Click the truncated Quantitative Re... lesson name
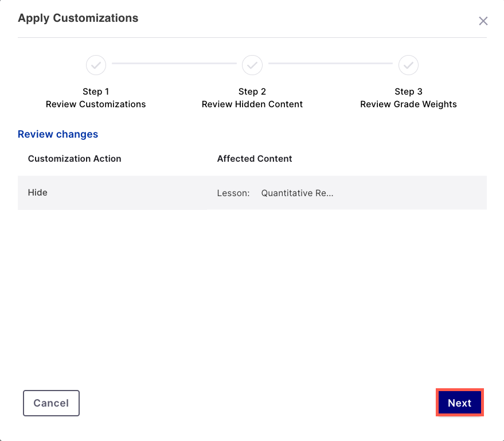Viewport: 504px width, 441px height. [x=297, y=193]
